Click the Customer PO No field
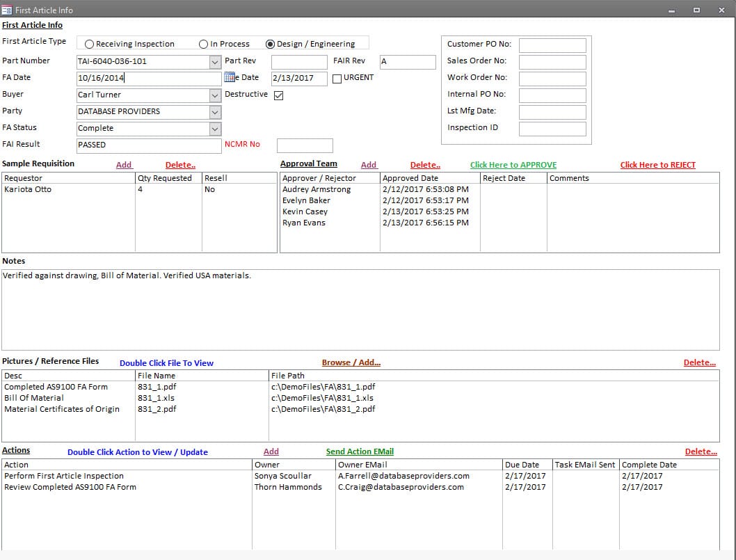This screenshot has height=560, width=736. tap(552, 45)
